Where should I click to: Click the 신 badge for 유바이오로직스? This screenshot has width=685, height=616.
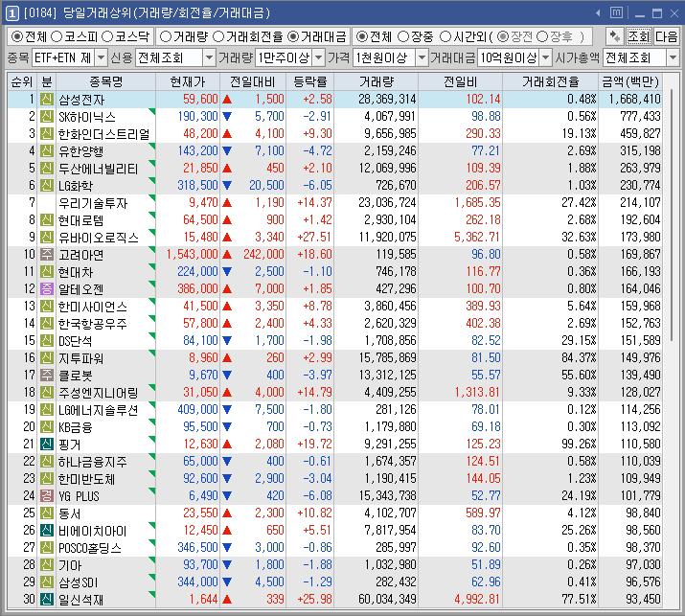46,238
